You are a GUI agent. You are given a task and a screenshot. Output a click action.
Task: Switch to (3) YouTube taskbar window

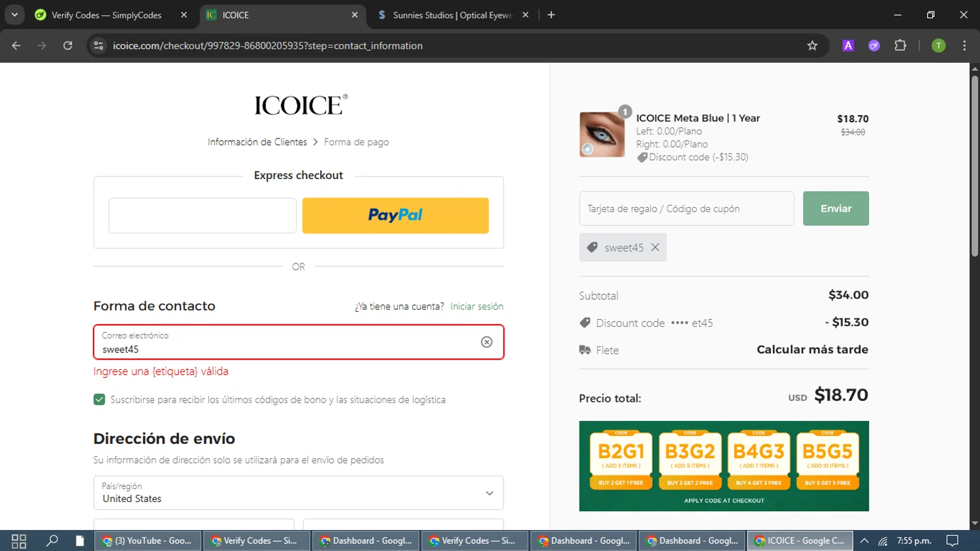148,541
